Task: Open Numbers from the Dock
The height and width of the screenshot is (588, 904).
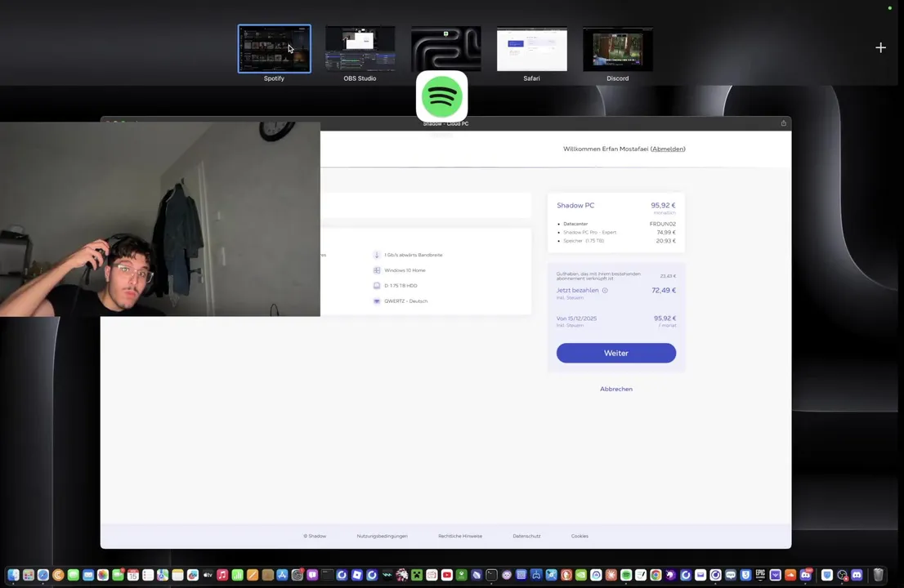Action: pyautogui.click(x=238, y=575)
